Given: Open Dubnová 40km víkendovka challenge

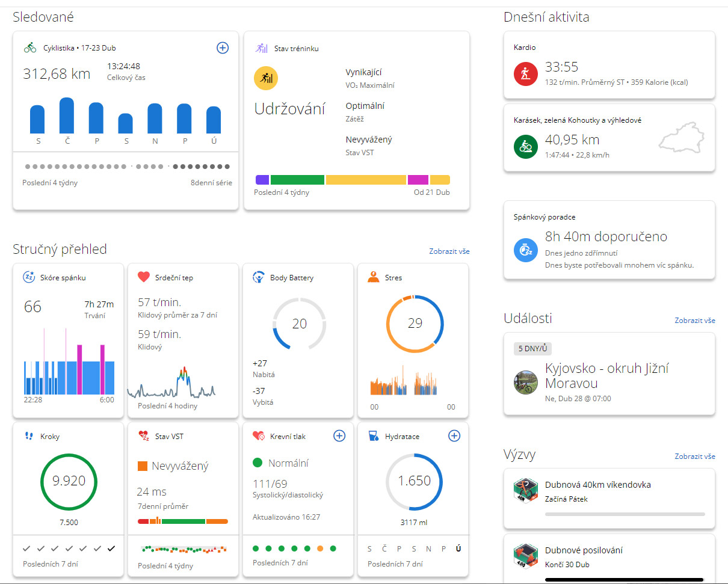Looking at the screenshot, I should click(597, 485).
